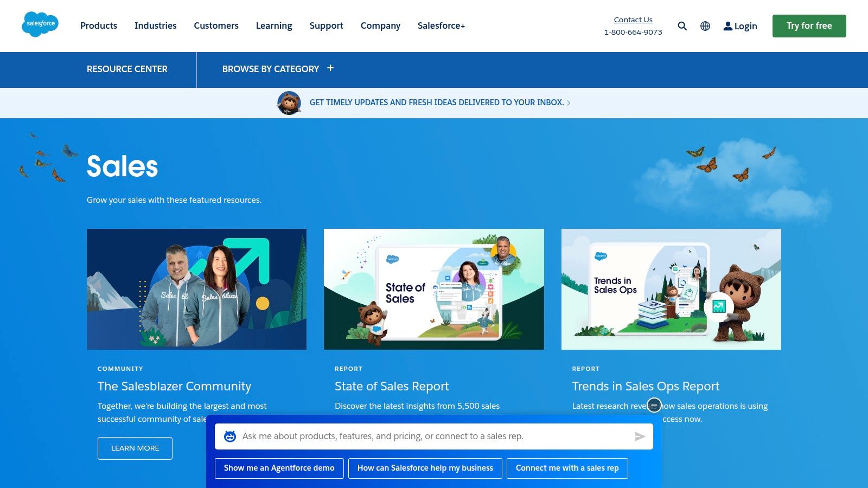This screenshot has height=488, width=868.
Task: Click 'Discover the latest insights from 5,500 sales' text
Action: 417,406
